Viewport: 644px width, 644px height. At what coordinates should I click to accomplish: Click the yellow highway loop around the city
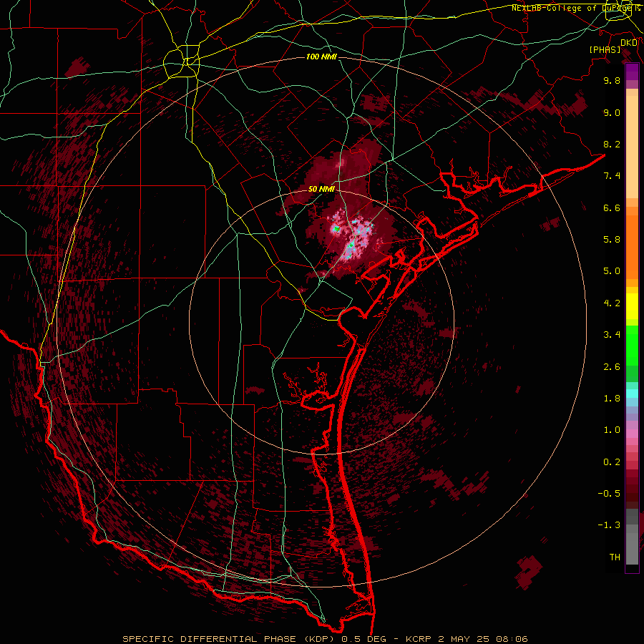[181, 62]
